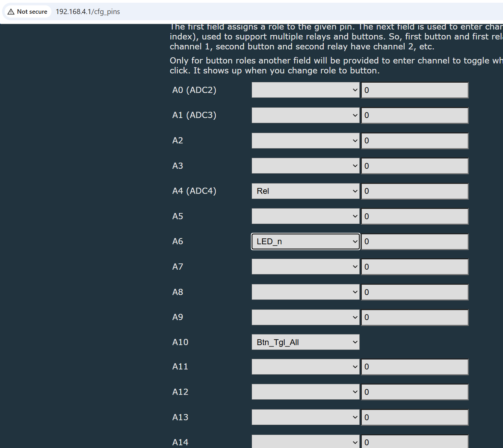Image resolution: width=503 pixels, height=448 pixels.
Task: Click the A2 pin label
Action: 178,140
